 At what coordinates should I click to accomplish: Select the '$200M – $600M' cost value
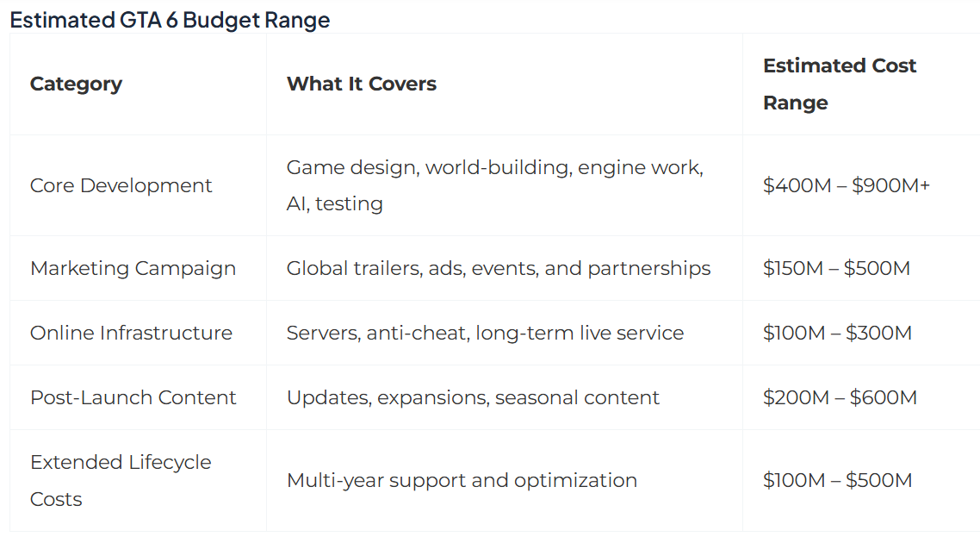pos(840,397)
